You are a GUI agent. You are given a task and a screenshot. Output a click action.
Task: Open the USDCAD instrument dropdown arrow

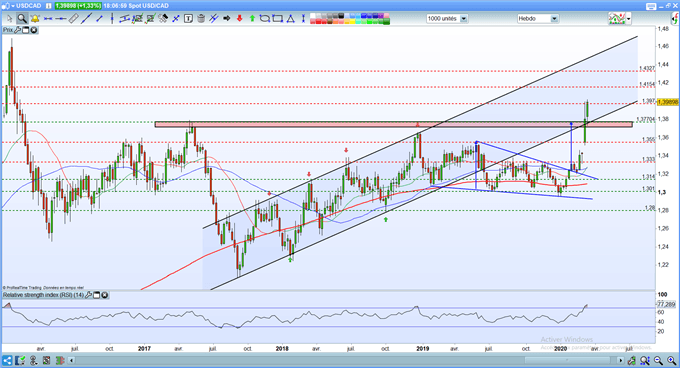click(x=13, y=6)
